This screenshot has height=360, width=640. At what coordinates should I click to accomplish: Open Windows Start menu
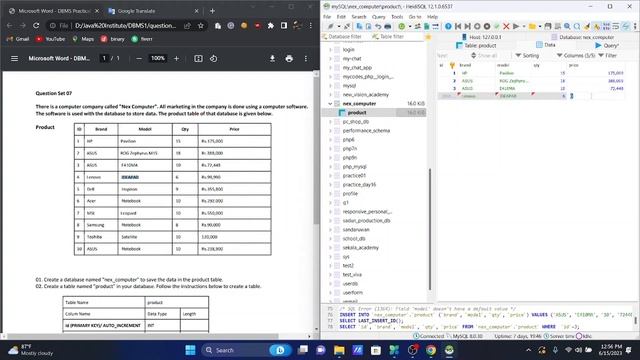point(190,350)
